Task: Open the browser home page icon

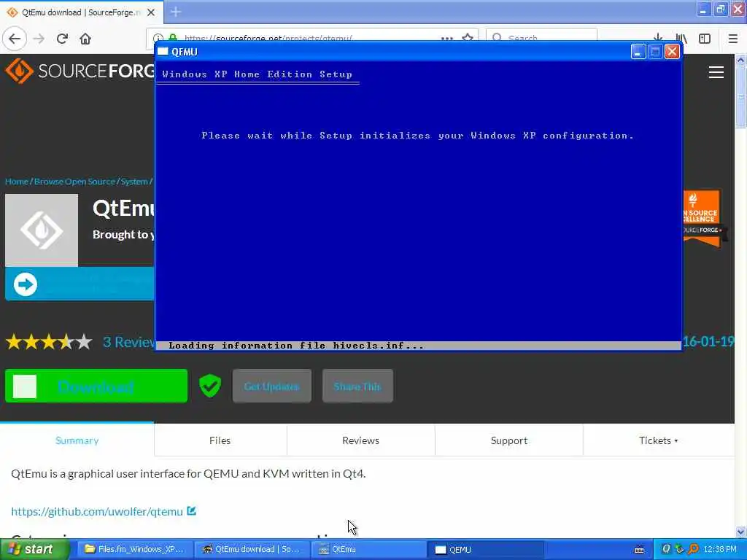Action: [x=85, y=39]
